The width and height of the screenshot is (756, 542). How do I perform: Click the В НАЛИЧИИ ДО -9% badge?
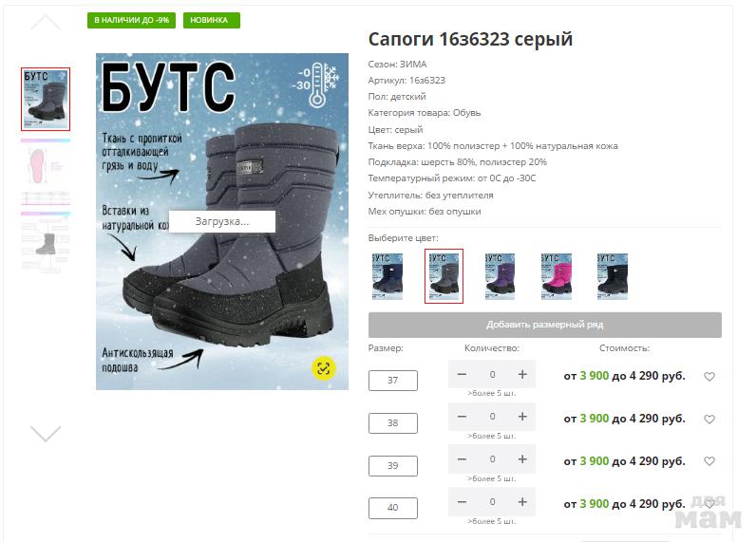pos(131,20)
